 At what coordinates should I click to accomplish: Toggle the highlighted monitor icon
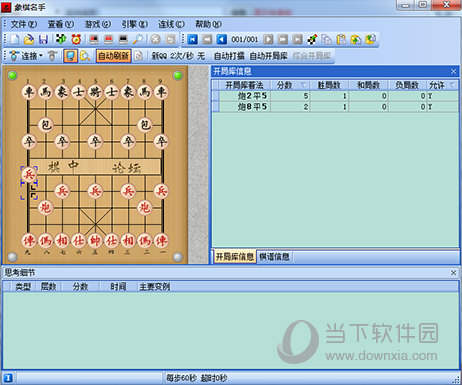coord(70,56)
